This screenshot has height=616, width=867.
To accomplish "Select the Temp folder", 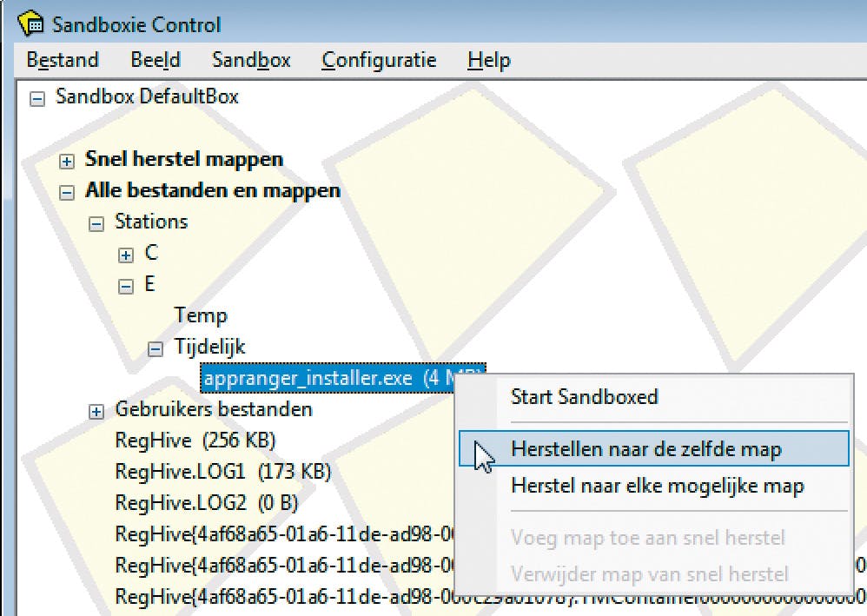I will click(201, 315).
